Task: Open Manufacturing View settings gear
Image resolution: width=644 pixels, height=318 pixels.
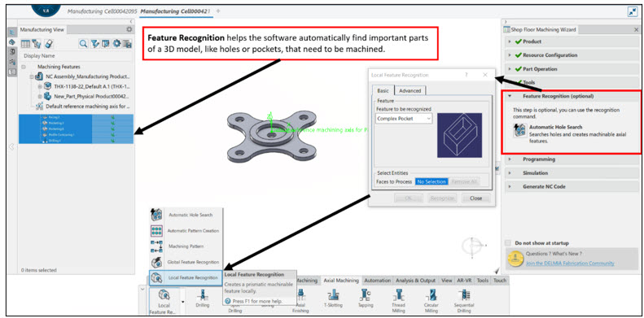Action: point(129,29)
